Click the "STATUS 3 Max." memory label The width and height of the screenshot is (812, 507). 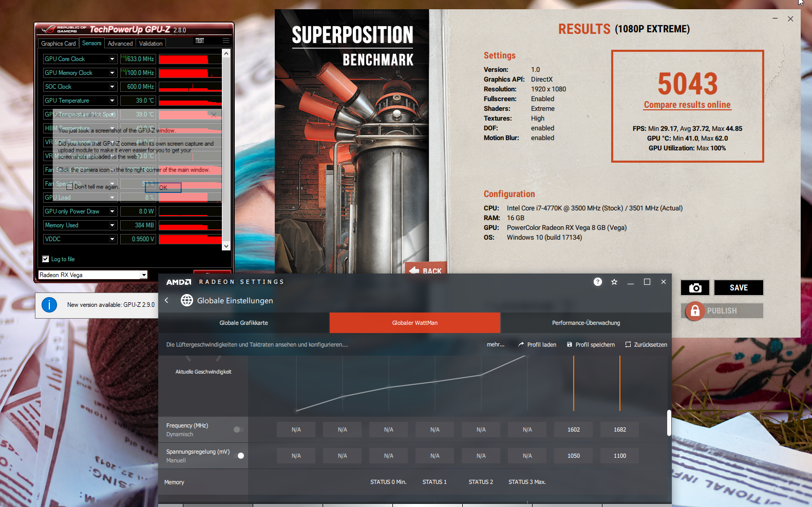click(527, 482)
